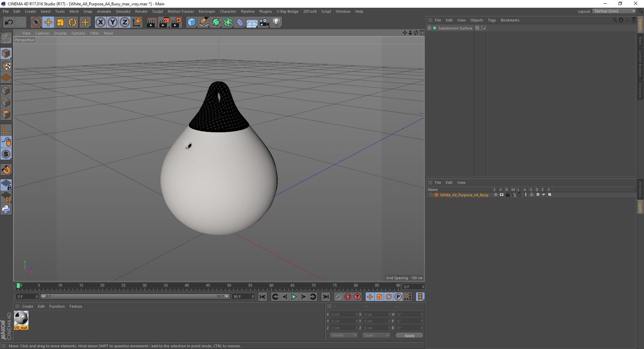Open the Scale mode dropdown
644x349 pixels.
coord(376,335)
